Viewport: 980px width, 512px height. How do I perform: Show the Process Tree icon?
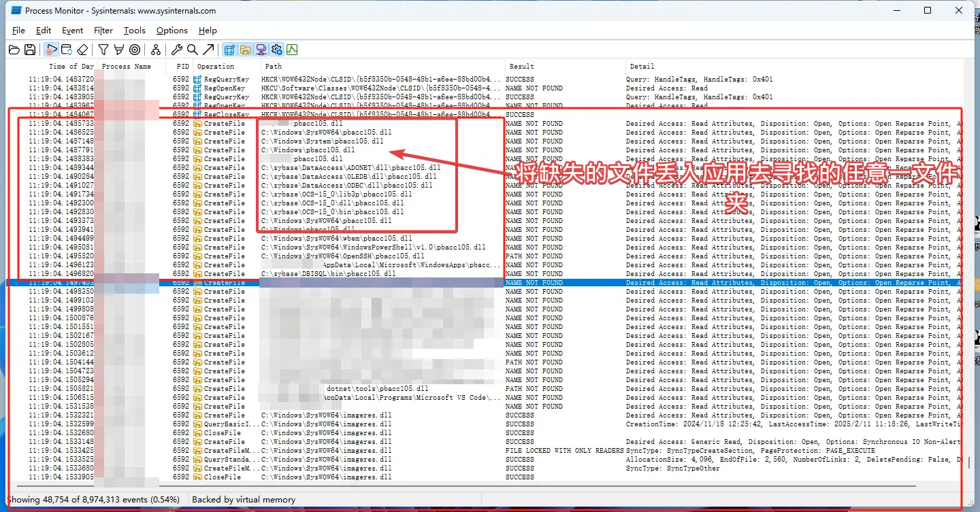click(156, 50)
